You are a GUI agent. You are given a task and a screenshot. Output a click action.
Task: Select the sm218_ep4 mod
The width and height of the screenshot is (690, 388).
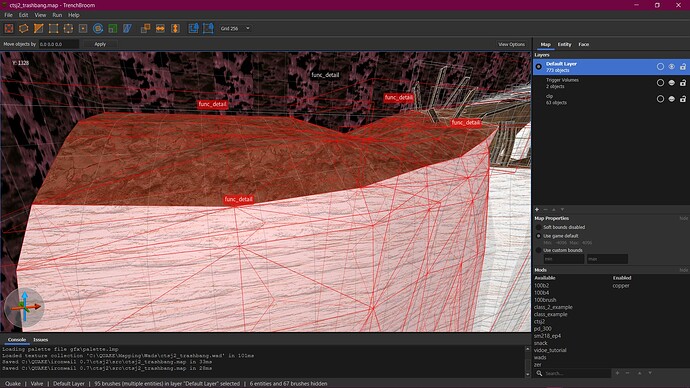(x=547, y=336)
